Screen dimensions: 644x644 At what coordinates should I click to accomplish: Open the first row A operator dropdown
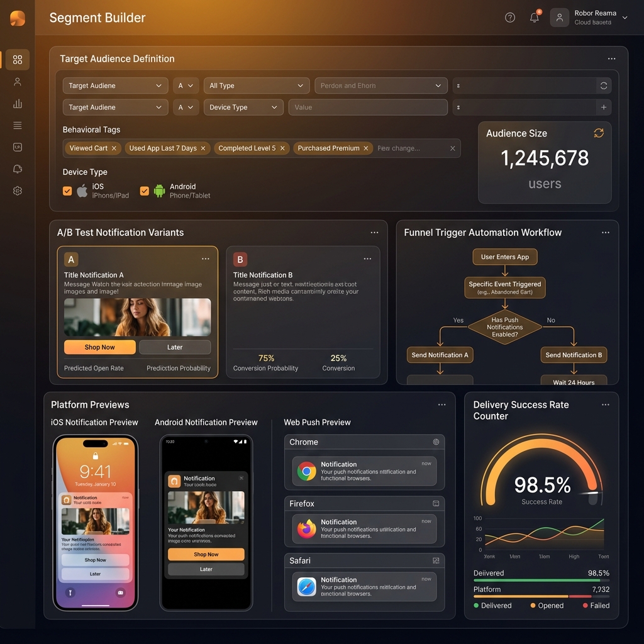186,86
